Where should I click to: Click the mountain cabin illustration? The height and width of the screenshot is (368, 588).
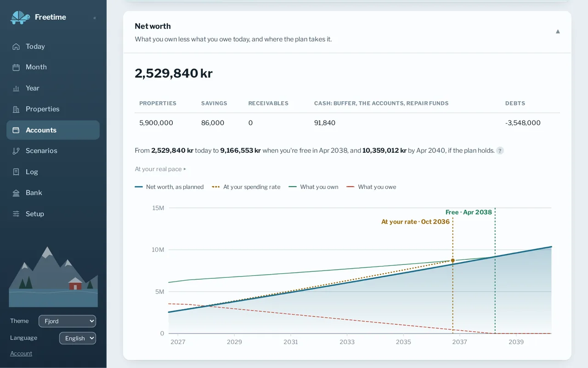coord(53,276)
